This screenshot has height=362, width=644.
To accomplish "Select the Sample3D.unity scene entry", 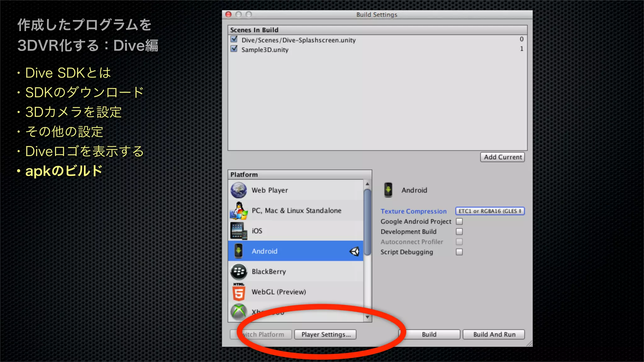I will point(265,50).
